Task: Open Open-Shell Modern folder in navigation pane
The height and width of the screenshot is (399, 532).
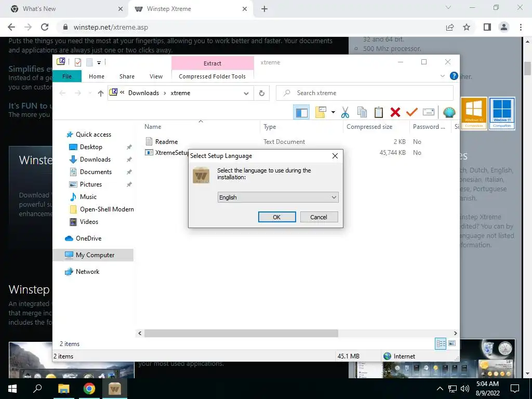Action: (107, 209)
